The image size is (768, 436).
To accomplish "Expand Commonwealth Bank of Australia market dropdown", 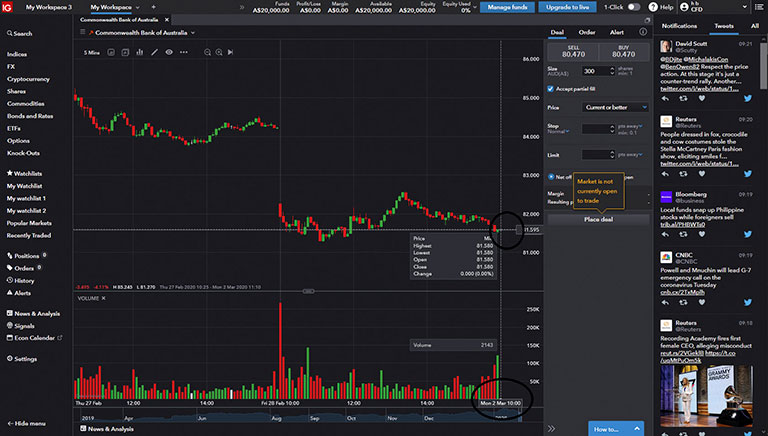I will coord(193,33).
